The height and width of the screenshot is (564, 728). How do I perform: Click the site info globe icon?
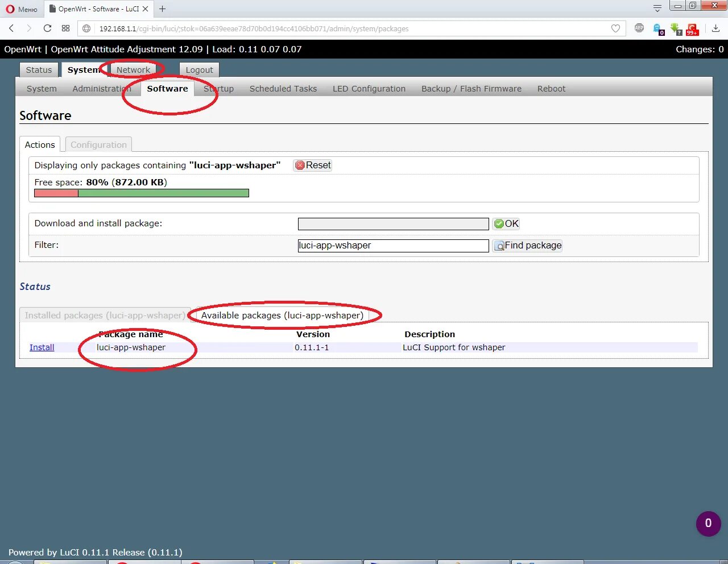point(86,28)
